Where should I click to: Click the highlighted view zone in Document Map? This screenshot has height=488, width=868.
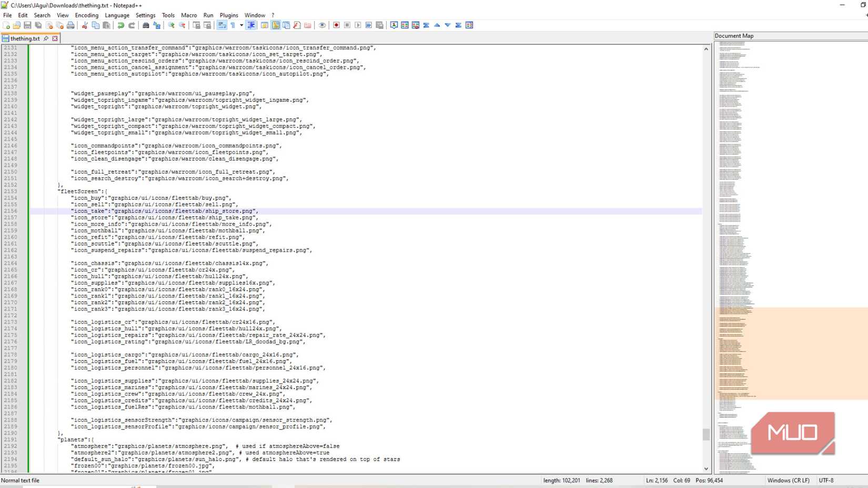click(x=791, y=353)
